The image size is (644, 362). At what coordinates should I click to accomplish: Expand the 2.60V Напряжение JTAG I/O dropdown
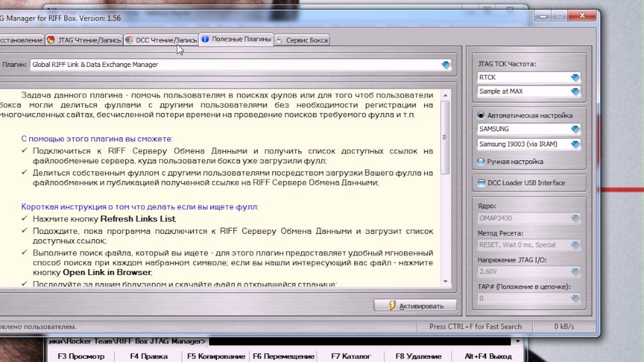click(575, 271)
